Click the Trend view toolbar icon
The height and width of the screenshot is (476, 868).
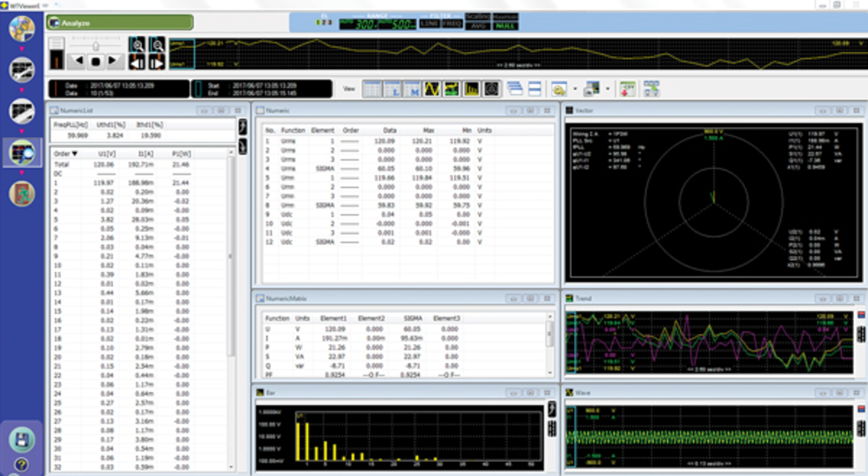452,89
